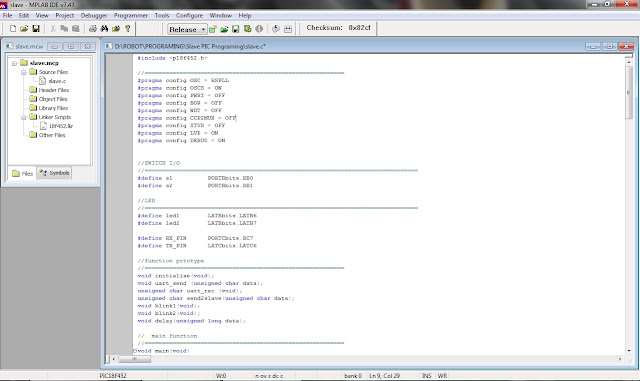
Task: Switch to the Symbols tab
Action: tap(54, 173)
